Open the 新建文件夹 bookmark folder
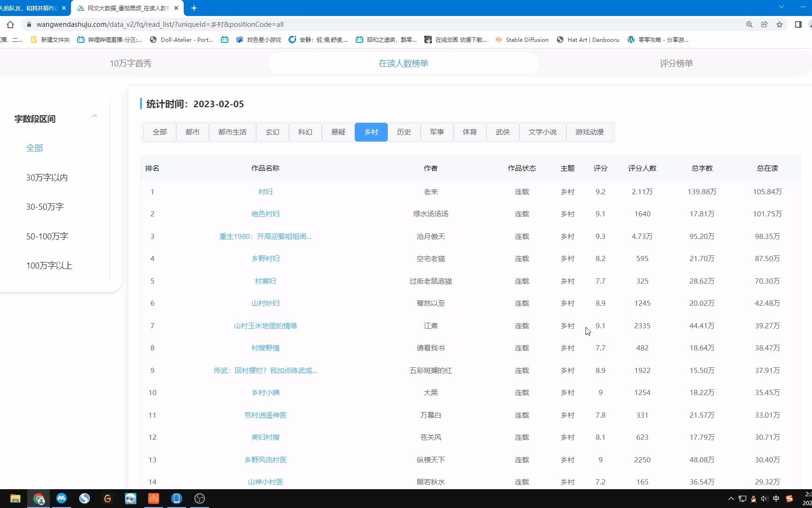812x508 pixels. (x=50, y=40)
